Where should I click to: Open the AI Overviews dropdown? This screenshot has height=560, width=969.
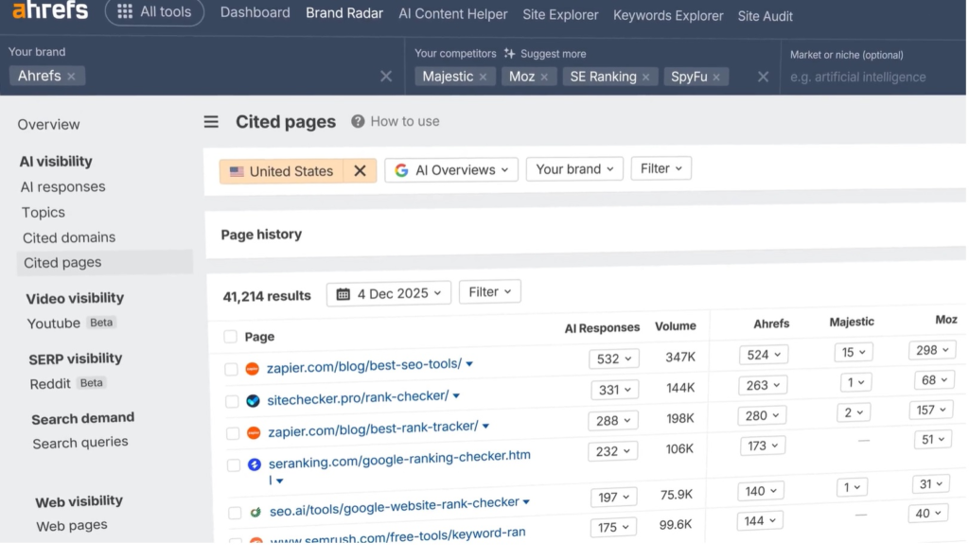450,168
